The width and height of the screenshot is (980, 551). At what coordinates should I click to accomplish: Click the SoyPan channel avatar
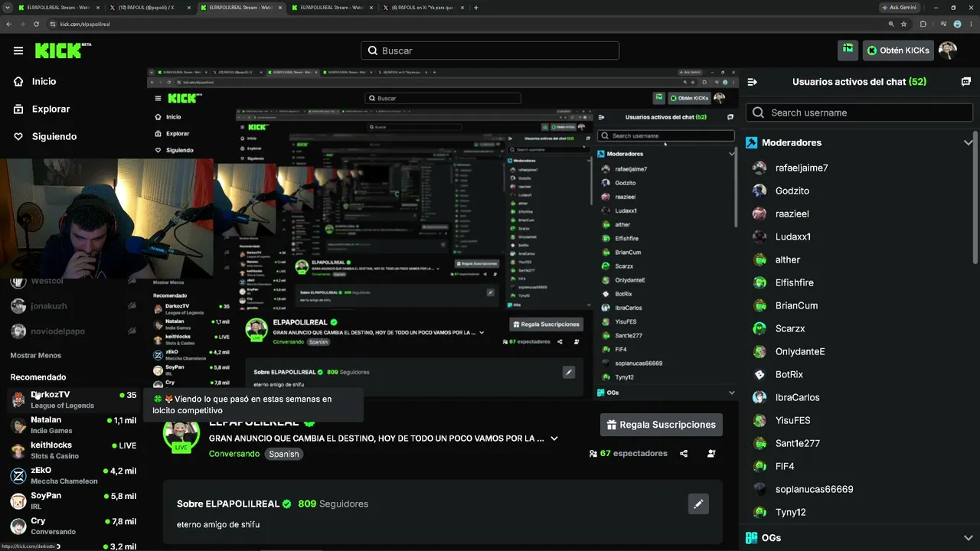click(x=18, y=500)
